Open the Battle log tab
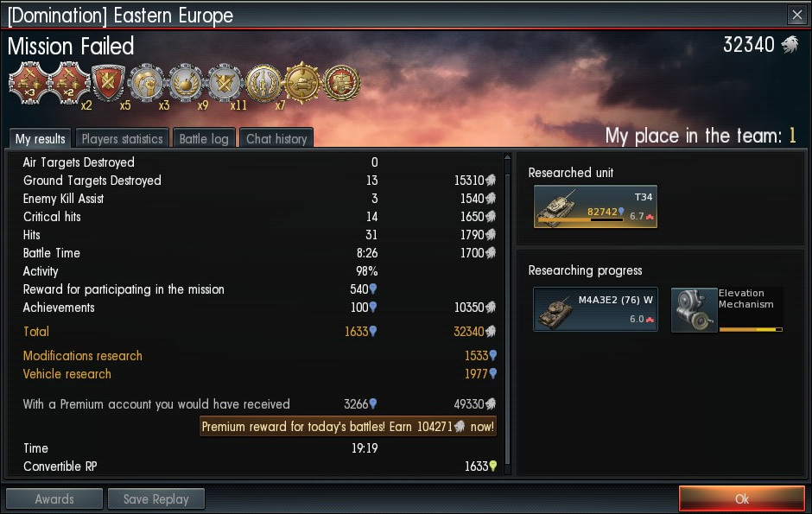Image resolution: width=812 pixels, height=514 pixels. tap(204, 138)
